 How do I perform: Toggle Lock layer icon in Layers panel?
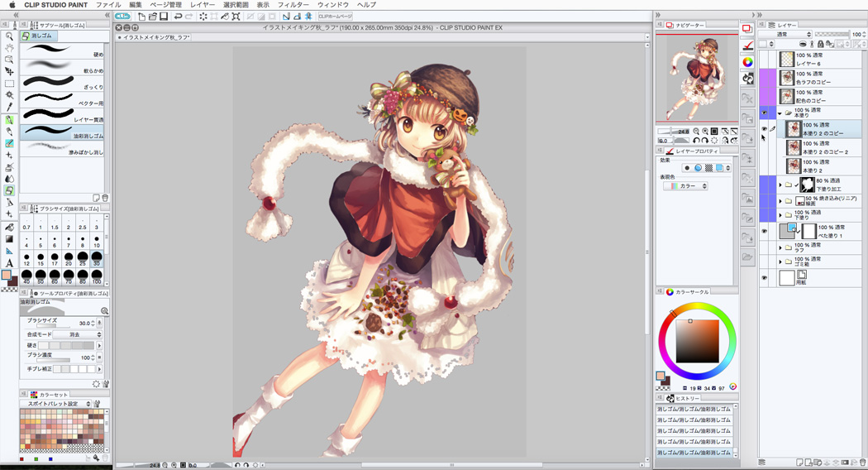click(x=820, y=43)
